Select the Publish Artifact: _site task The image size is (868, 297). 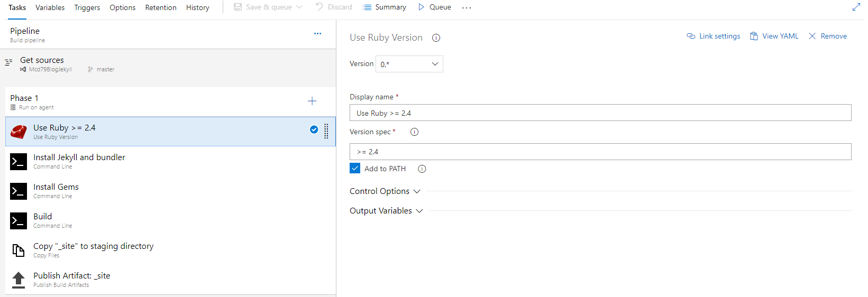click(x=71, y=280)
